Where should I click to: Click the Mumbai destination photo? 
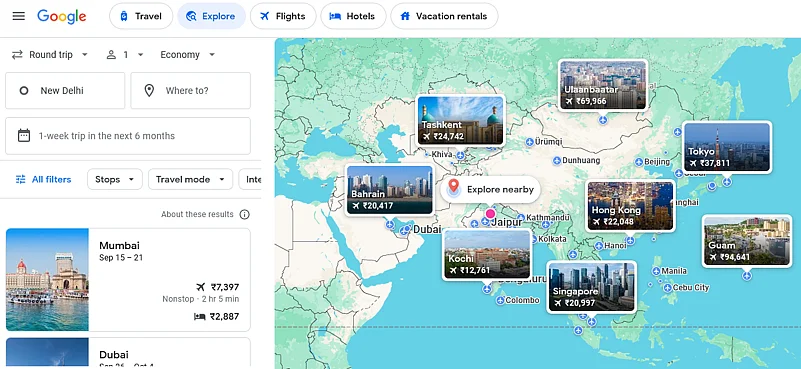coord(47,280)
